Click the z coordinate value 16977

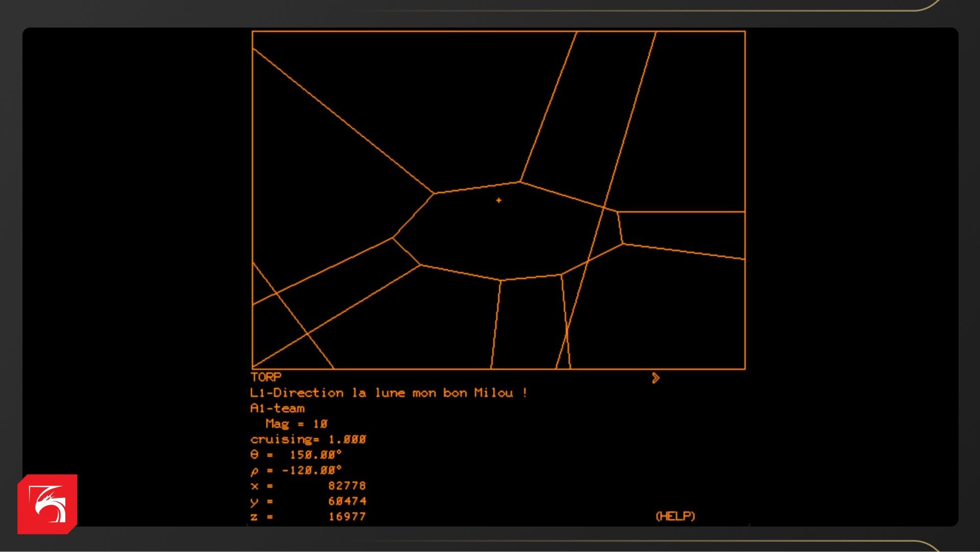click(x=347, y=516)
